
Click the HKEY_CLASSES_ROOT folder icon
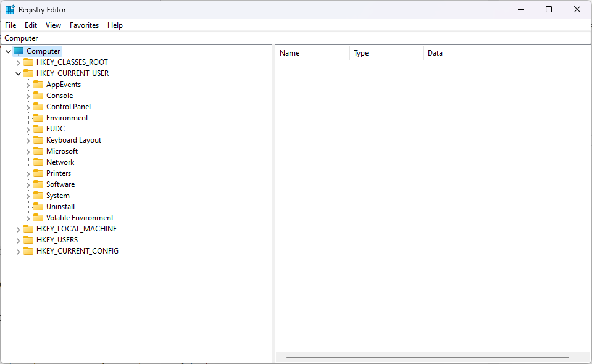click(28, 62)
